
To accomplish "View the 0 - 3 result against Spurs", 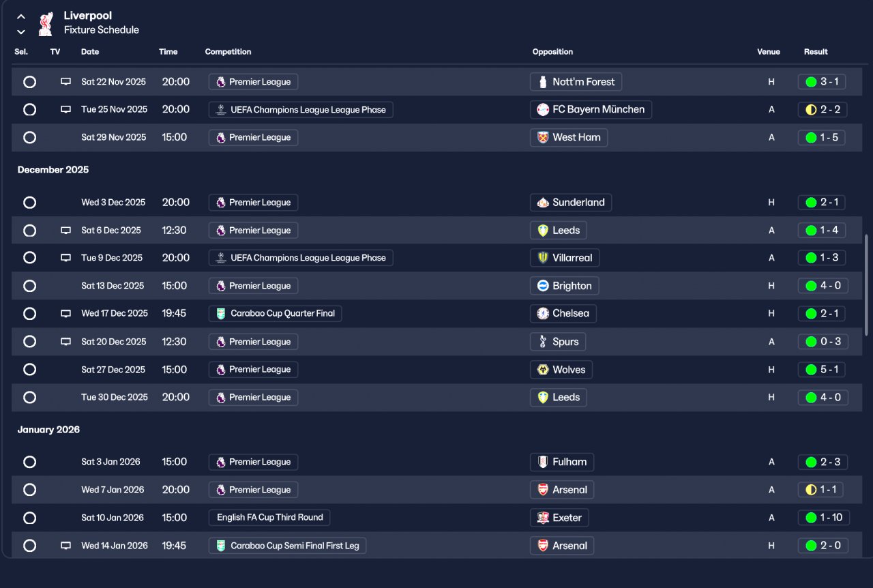I will coord(823,342).
